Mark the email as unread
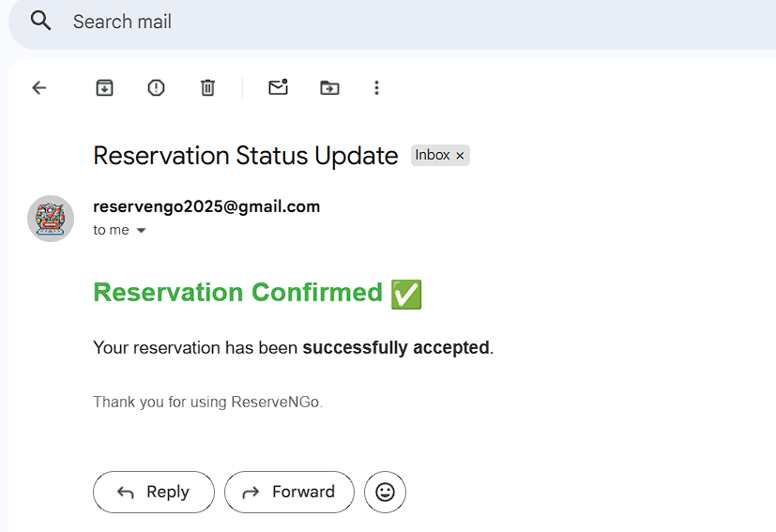This screenshot has width=776, height=532. 278,87
